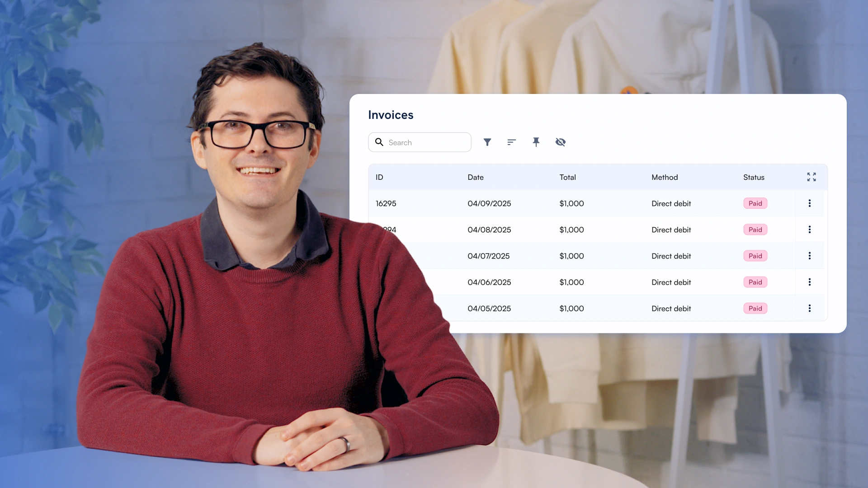Open three-dot menu for 04/05/2025 invoice
868x488 pixels.
pyautogui.click(x=809, y=308)
